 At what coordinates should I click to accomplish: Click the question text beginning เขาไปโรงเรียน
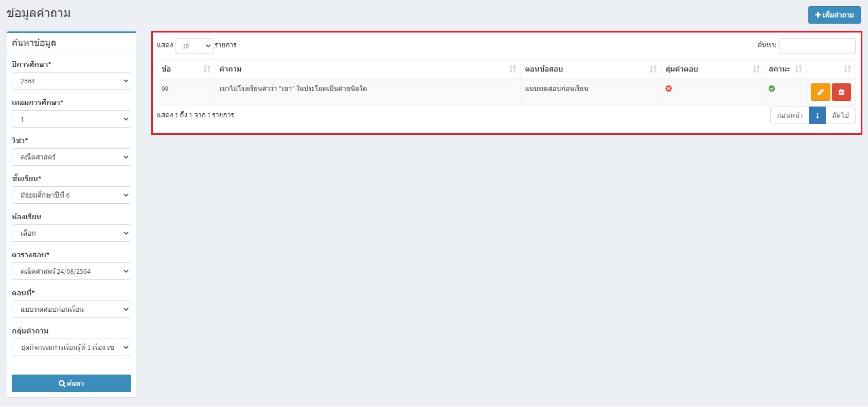pos(293,89)
